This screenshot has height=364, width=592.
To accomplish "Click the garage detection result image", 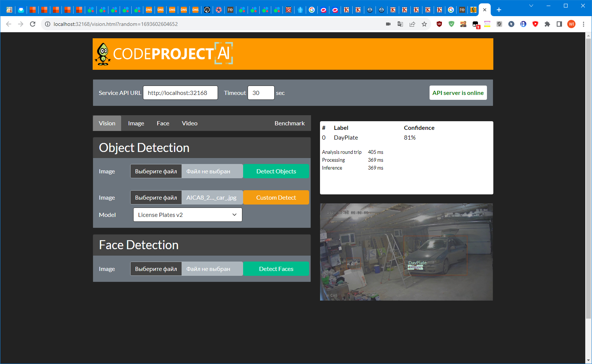I will pos(406,252).
